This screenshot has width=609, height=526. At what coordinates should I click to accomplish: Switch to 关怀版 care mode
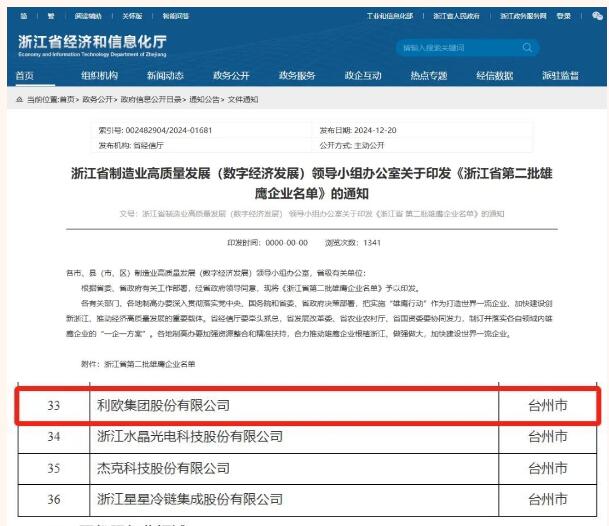[132, 16]
